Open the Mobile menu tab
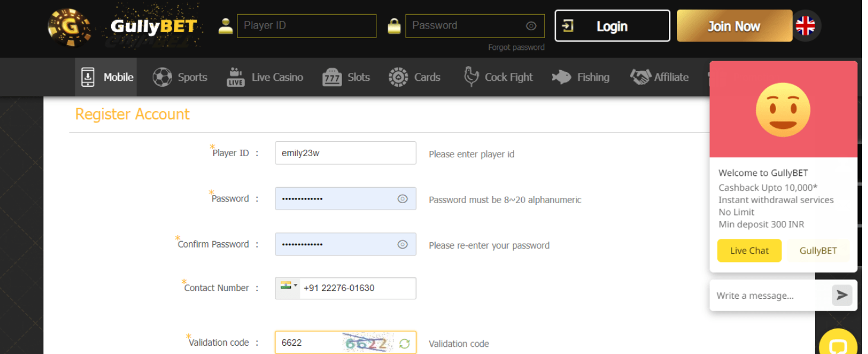This screenshot has width=868, height=354. 106,77
